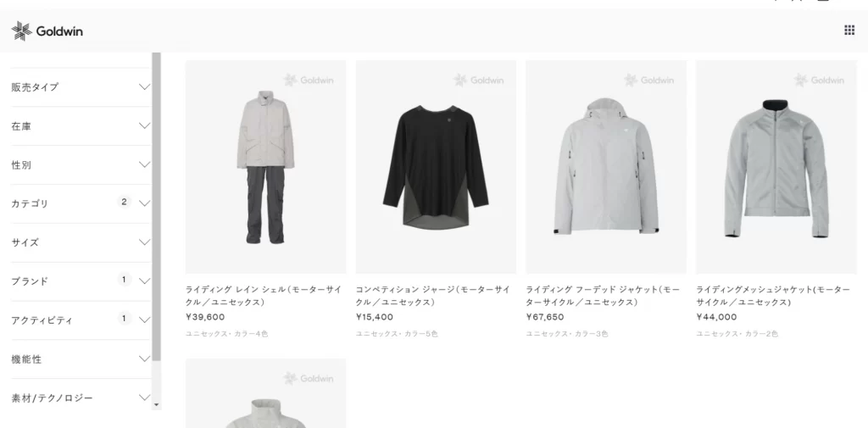Expand the 販売タイプ filter chevron
Screen dimensions: 868x428
coord(144,87)
